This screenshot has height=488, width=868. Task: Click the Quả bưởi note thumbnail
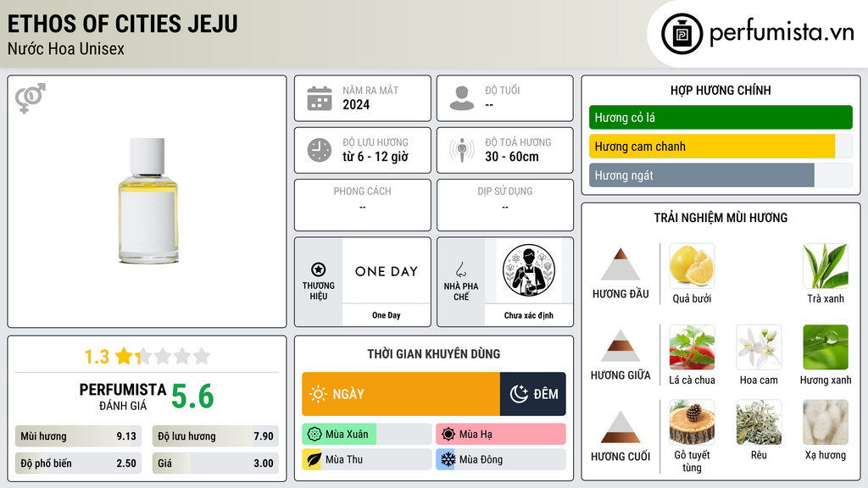click(x=692, y=266)
